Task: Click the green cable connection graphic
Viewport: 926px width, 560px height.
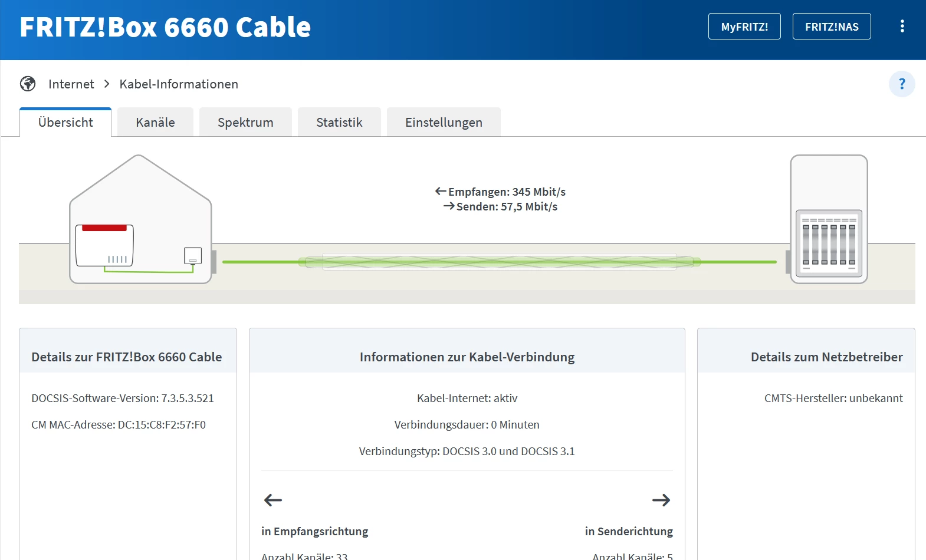Action: pyautogui.click(x=499, y=262)
